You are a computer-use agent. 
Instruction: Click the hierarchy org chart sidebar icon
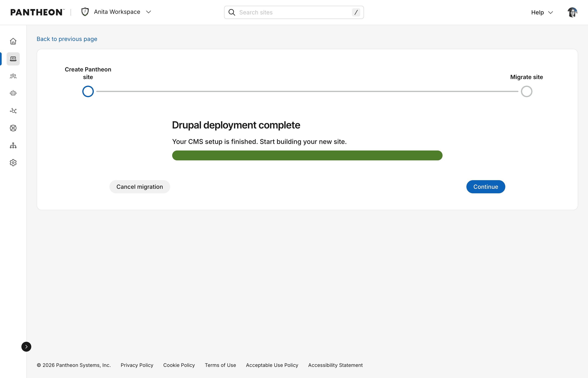point(13,146)
